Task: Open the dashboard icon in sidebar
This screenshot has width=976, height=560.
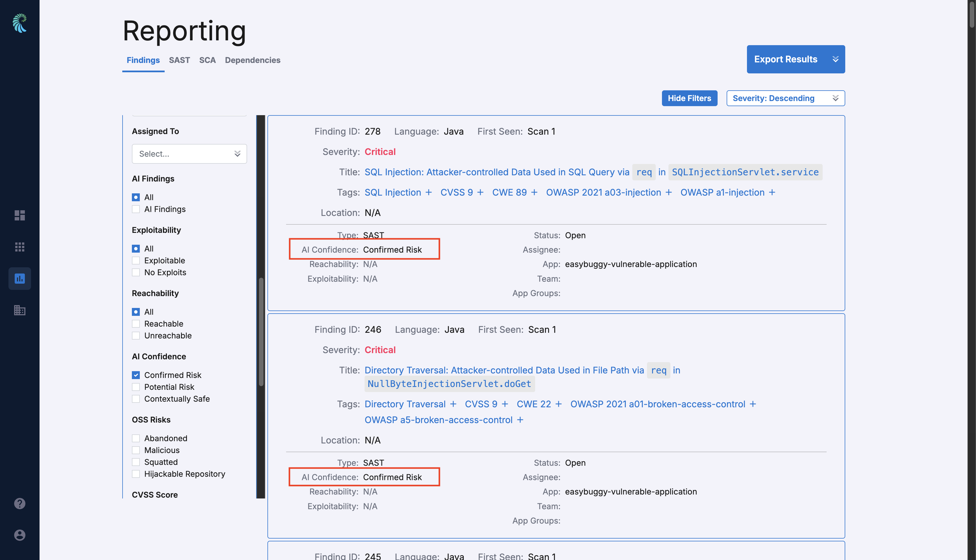Action: coord(19,215)
